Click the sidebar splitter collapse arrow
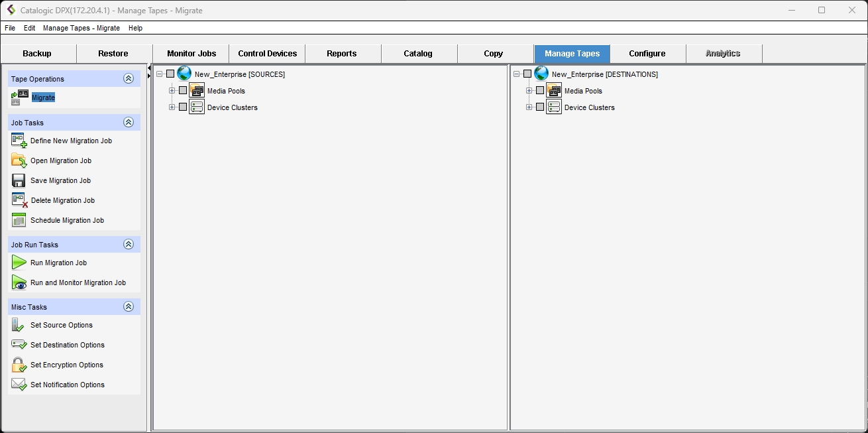The image size is (868, 433). pos(149,68)
